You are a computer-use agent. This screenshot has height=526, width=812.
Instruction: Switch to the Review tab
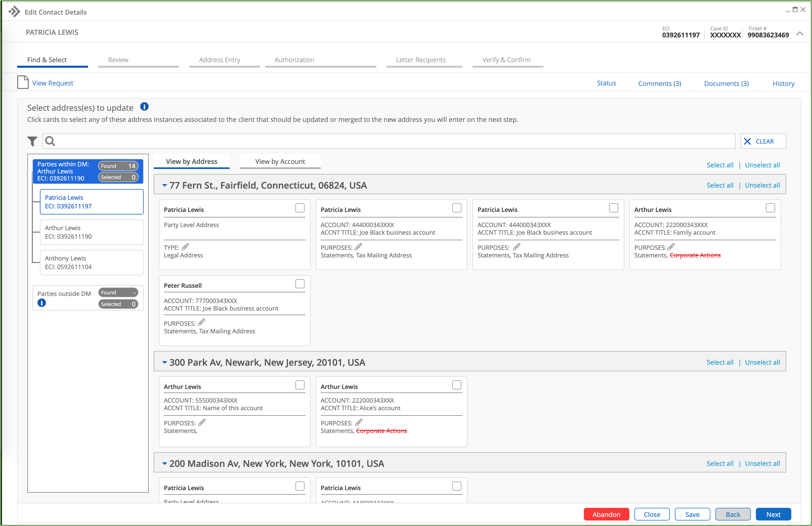(118, 59)
